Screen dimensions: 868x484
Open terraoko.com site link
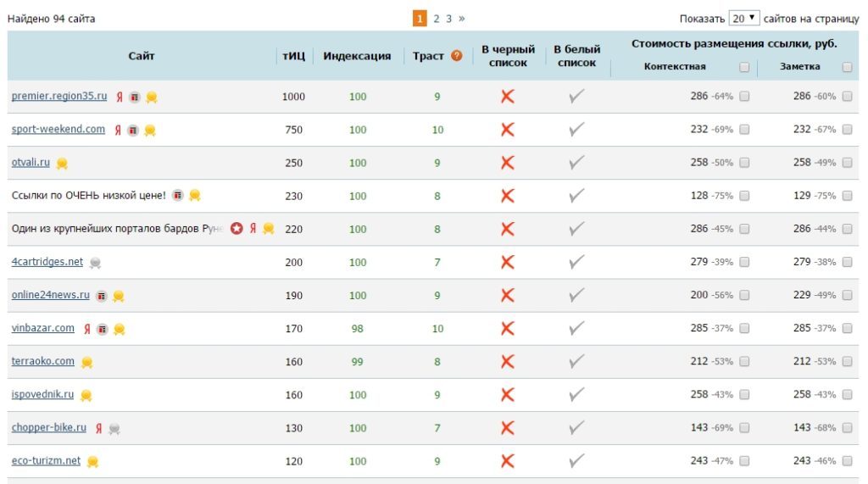42,361
